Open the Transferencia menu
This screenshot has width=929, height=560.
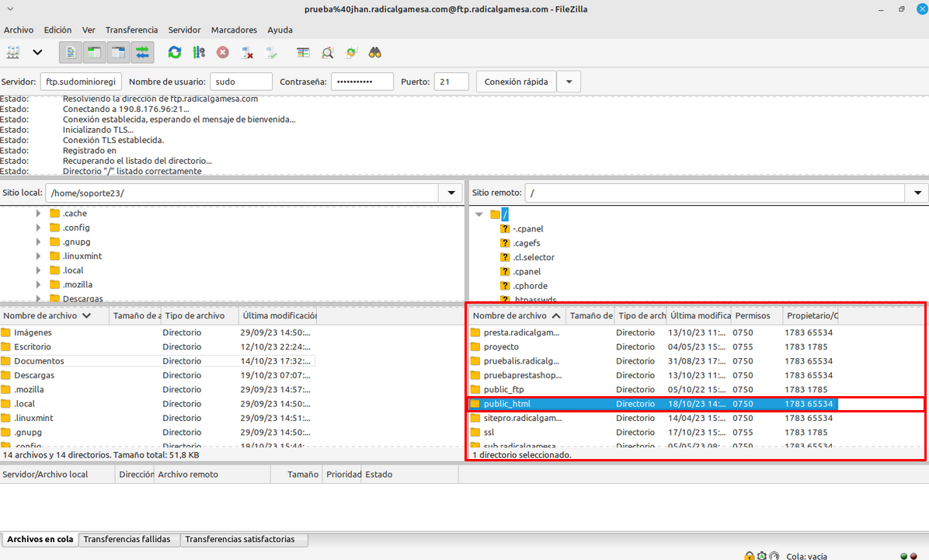click(131, 30)
